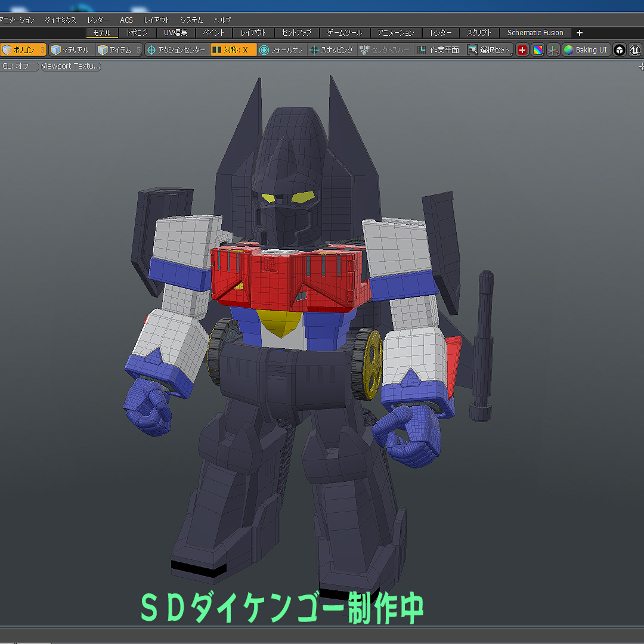
Task: Open the ダイナミクス menu
Action: pyautogui.click(x=60, y=20)
